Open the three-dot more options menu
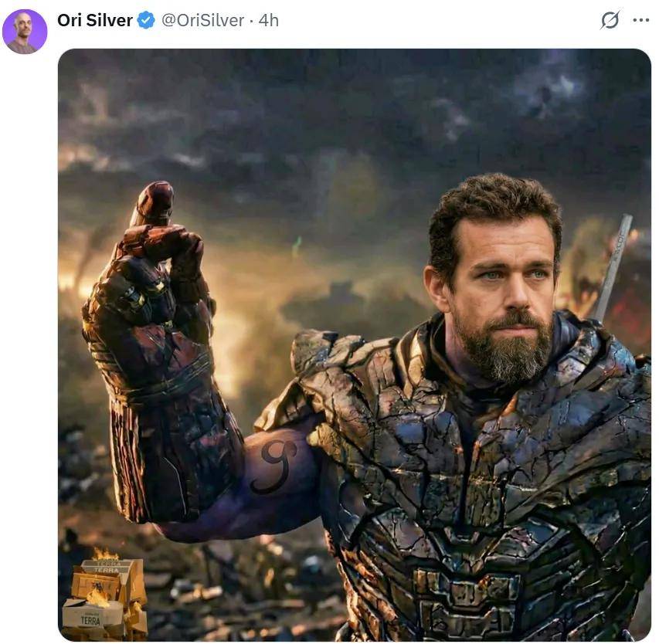This screenshot has height=644, width=659. pyautogui.click(x=641, y=20)
